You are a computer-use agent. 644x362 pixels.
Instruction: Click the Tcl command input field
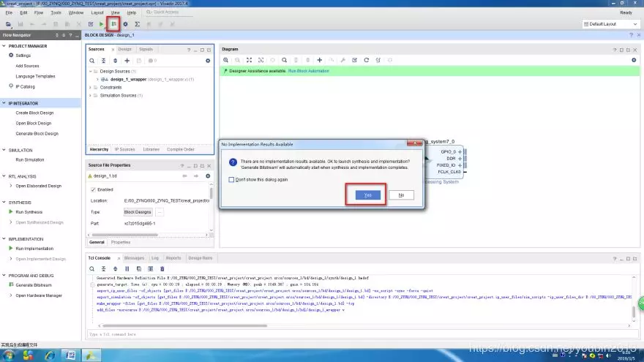[362, 334]
